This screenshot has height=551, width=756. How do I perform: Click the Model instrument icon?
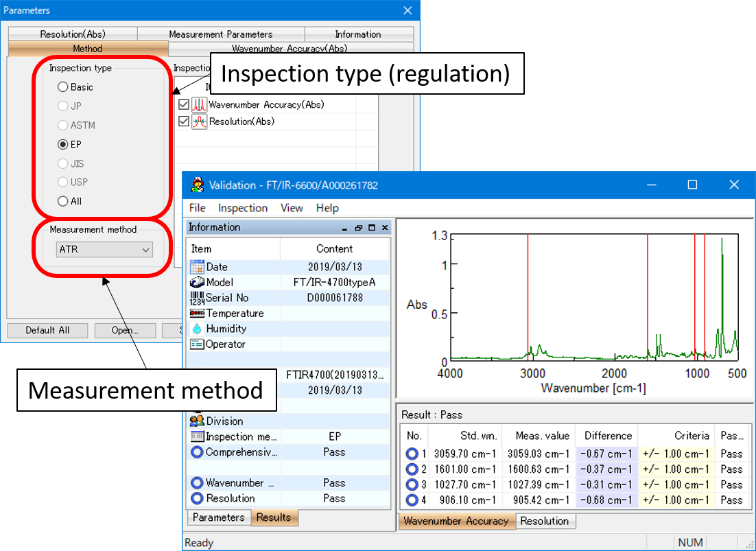click(197, 282)
